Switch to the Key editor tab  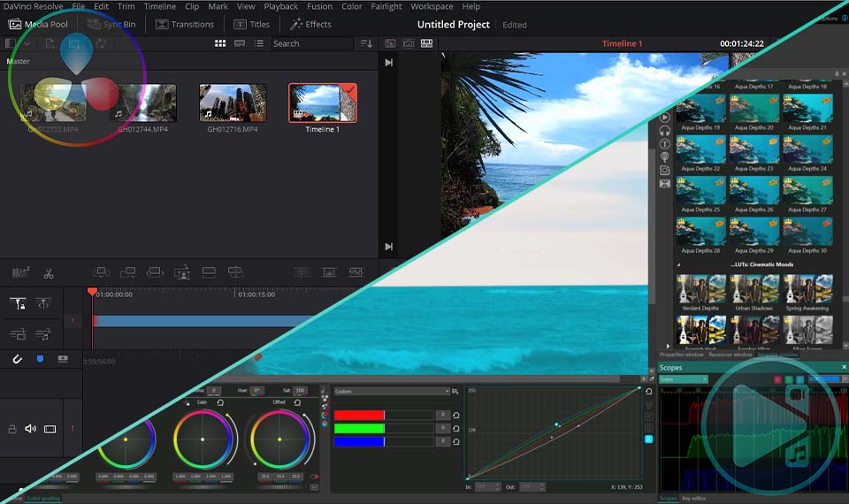(694, 499)
